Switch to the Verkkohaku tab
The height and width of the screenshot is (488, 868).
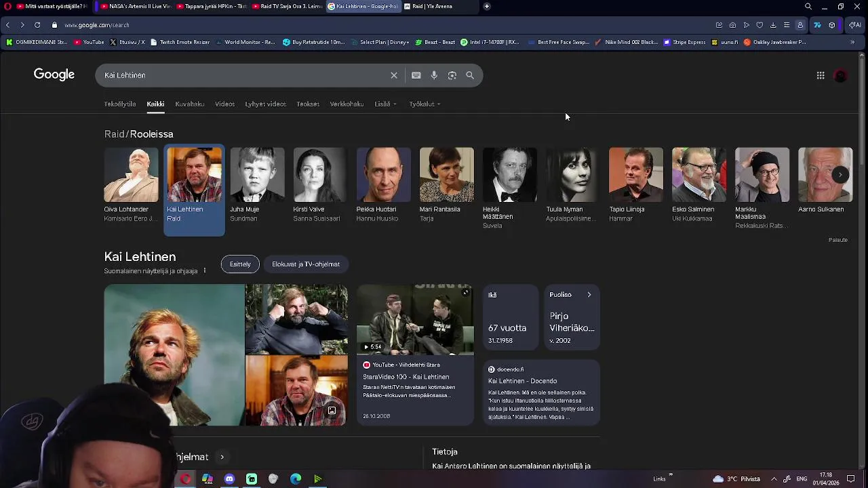(347, 104)
